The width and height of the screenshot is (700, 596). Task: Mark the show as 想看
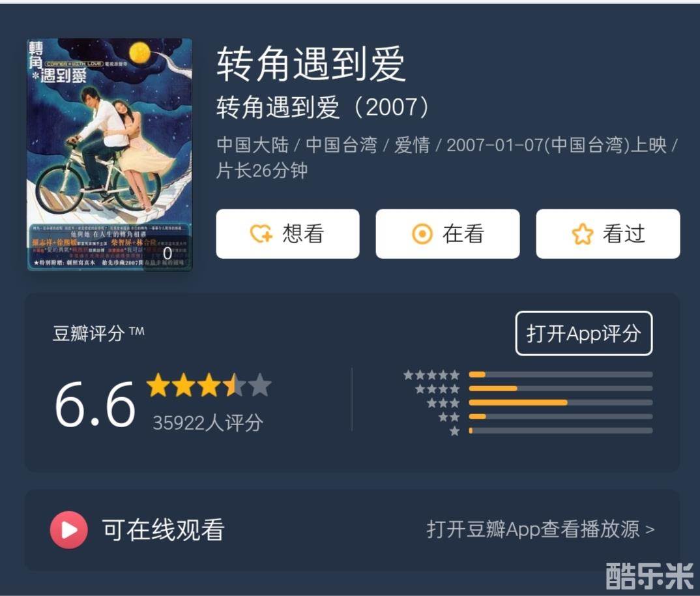point(287,233)
